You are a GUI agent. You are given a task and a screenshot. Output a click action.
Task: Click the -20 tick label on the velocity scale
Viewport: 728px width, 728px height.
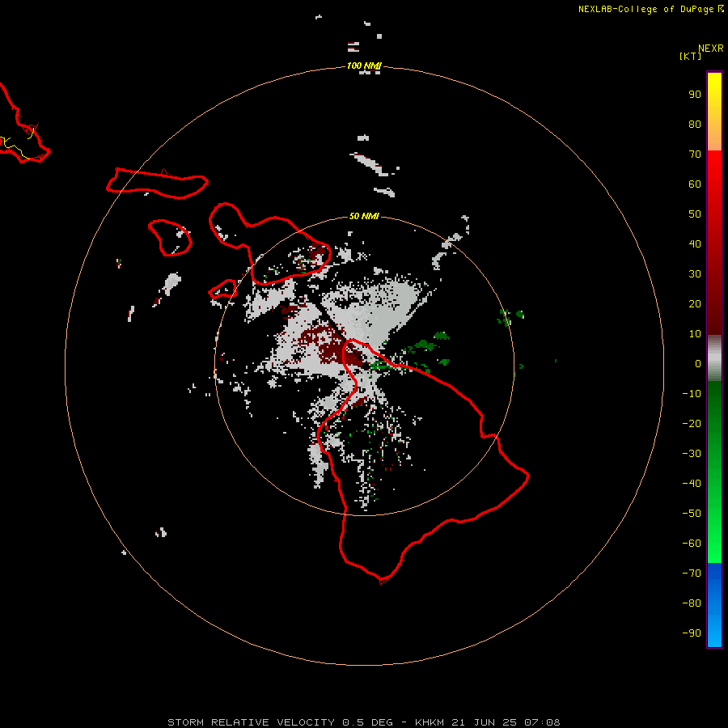(x=692, y=424)
